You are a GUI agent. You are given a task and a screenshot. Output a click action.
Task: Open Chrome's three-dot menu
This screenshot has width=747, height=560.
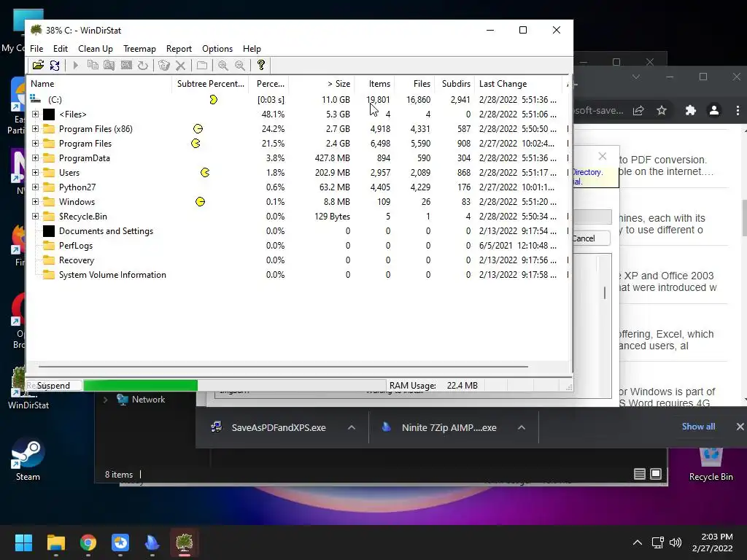pyautogui.click(x=738, y=111)
